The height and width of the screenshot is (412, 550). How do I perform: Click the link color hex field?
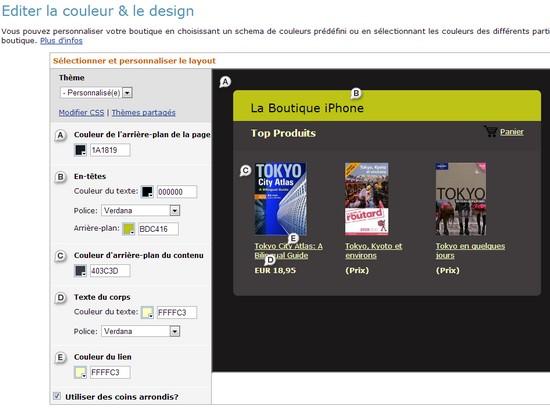point(110,372)
